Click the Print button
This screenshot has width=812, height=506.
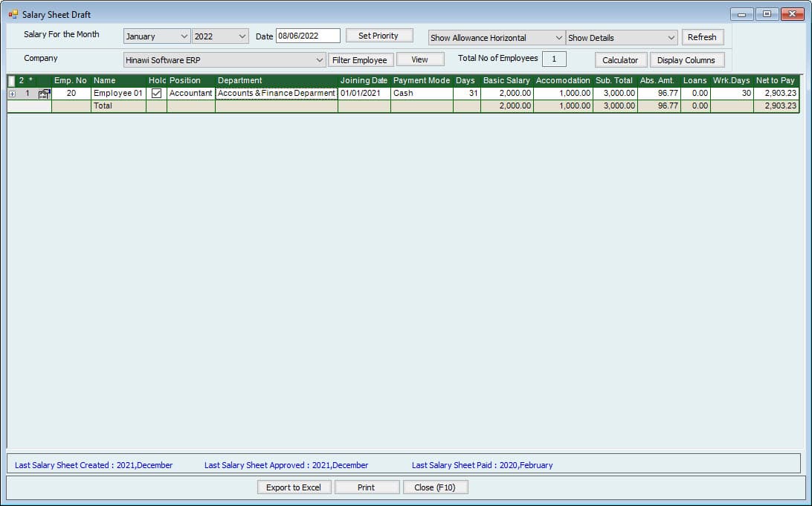pyautogui.click(x=366, y=487)
